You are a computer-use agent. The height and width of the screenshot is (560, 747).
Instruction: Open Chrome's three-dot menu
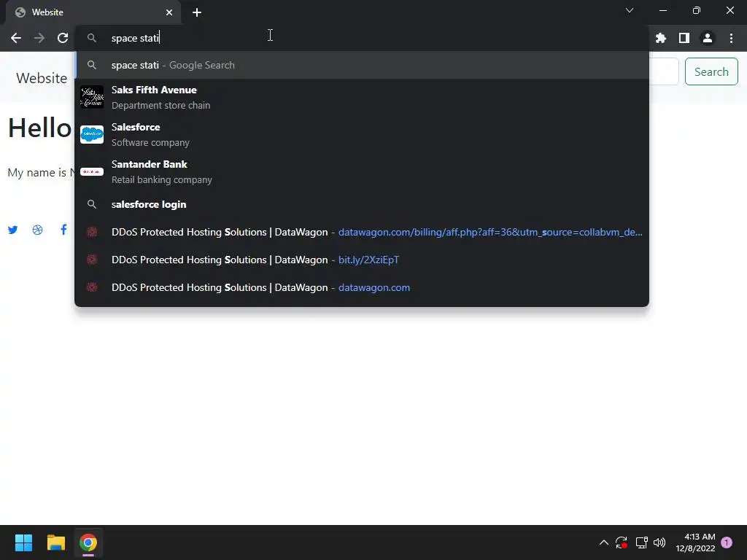[731, 38]
